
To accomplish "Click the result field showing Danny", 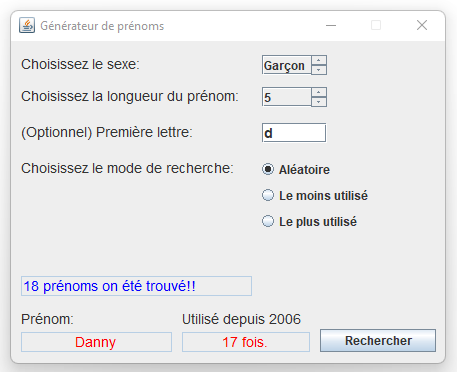I will click(x=96, y=342).
